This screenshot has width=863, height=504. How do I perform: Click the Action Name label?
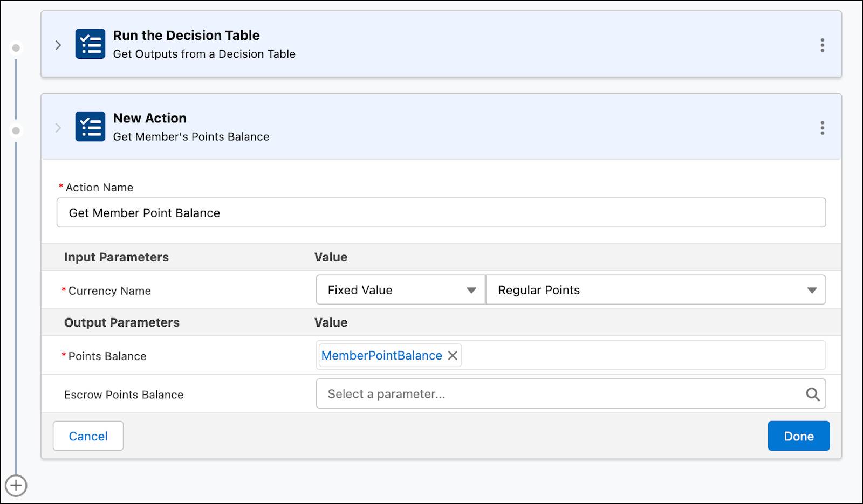tap(99, 188)
